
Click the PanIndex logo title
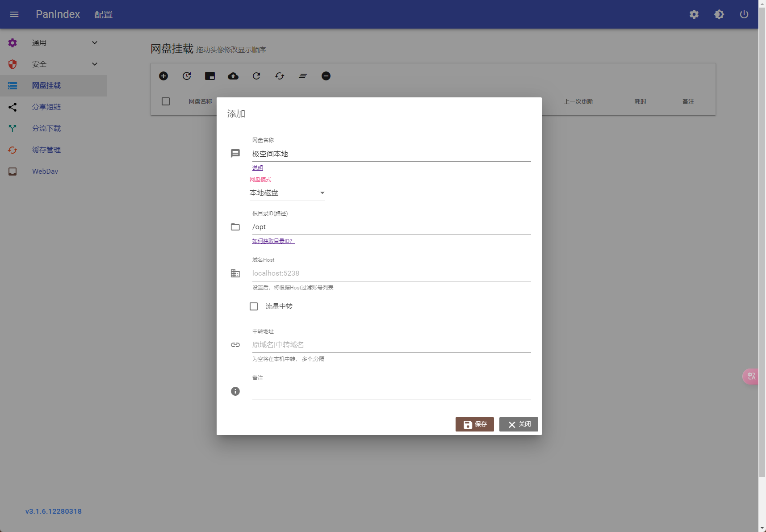[x=58, y=14]
